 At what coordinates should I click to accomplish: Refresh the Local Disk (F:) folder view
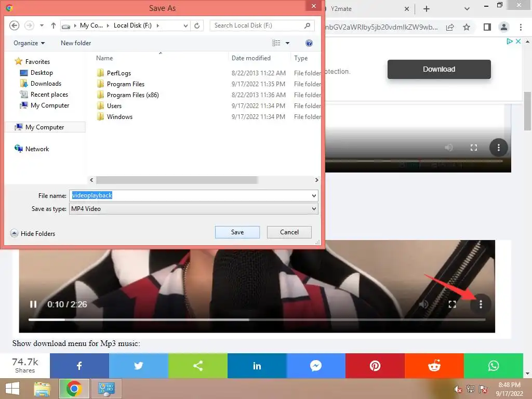pyautogui.click(x=197, y=25)
